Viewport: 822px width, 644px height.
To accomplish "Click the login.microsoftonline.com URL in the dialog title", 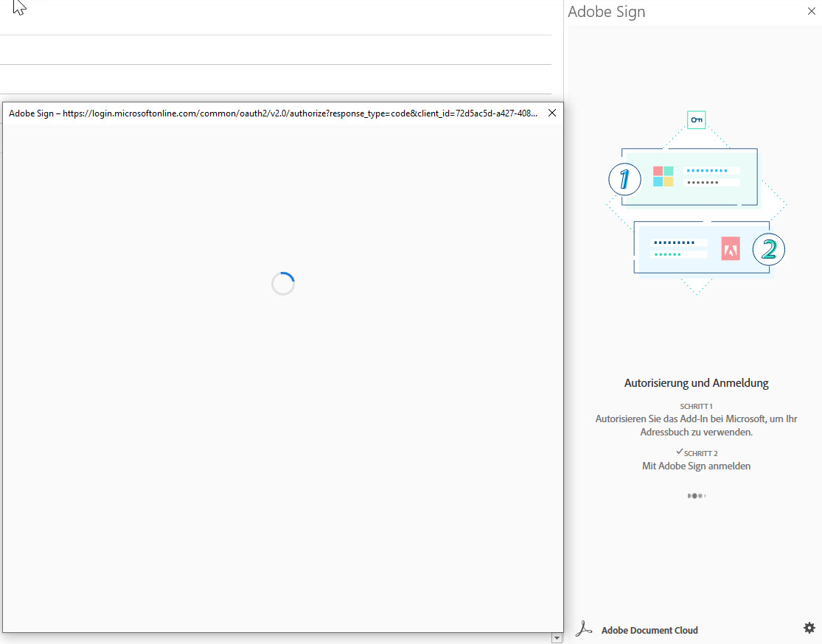I will [300, 113].
